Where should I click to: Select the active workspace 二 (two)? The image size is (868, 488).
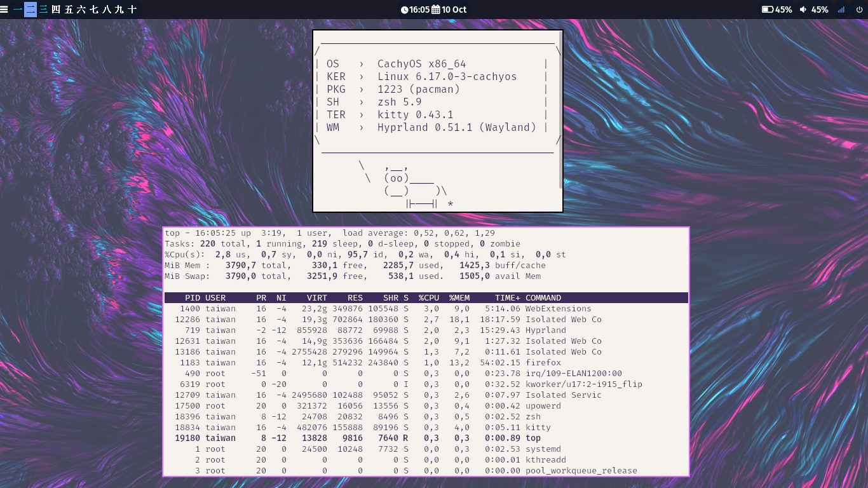(x=31, y=10)
